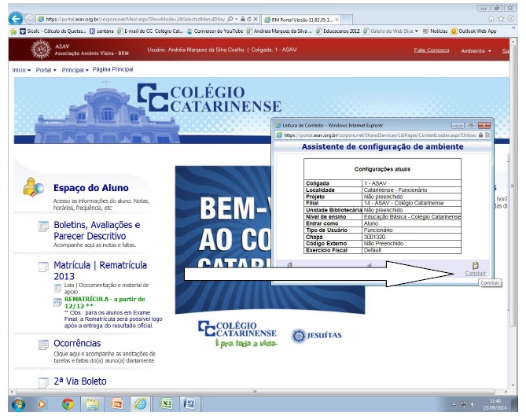
Task: Click the Matrícula Rematrícula page icon
Action: tap(43, 267)
